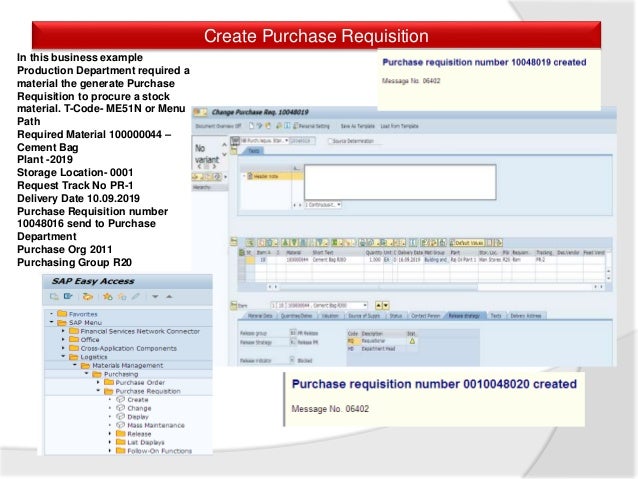Click the yellow triangle release status icon for Requisitioner
Screen dimensions: 638x479
point(412,341)
